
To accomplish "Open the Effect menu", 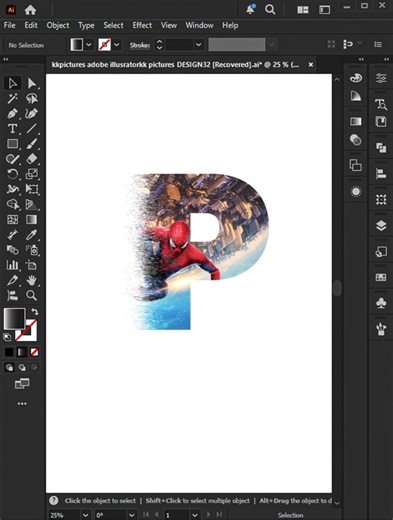I will click(x=142, y=25).
